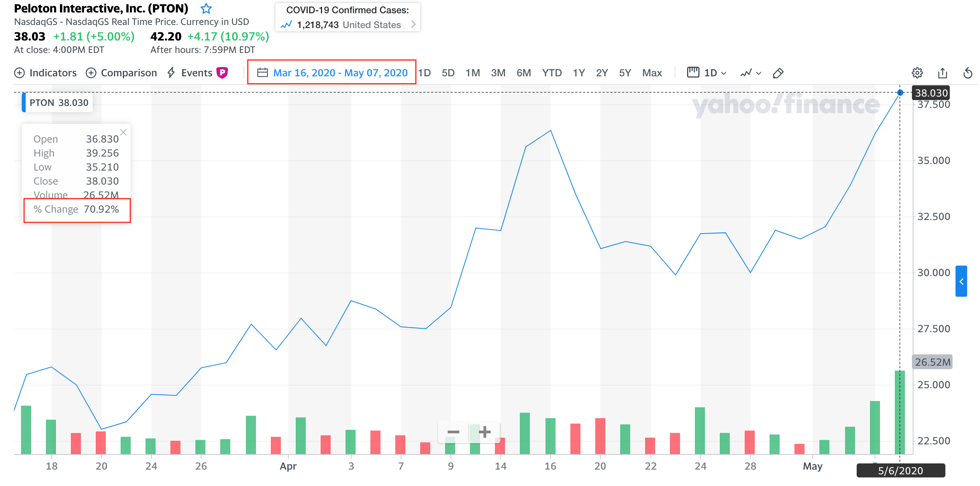980x486 pixels.
Task: Click the lightning bolt Events icon
Action: coord(171,72)
